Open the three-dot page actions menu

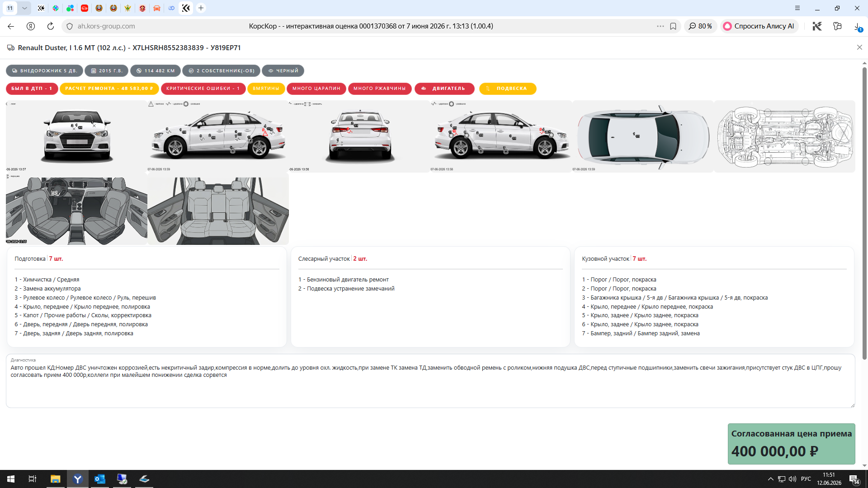(x=660, y=26)
